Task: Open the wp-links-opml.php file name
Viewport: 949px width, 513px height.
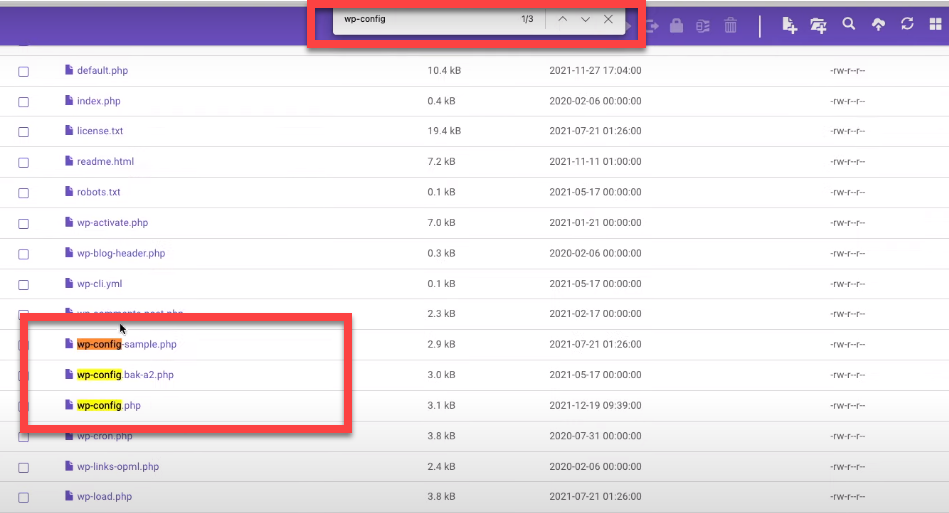Action: coord(118,466)
